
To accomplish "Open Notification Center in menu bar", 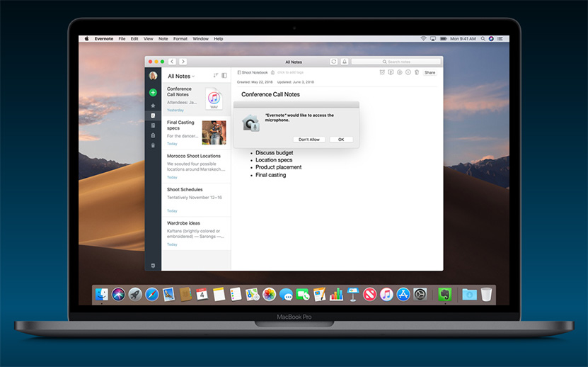I will [500, 39].
